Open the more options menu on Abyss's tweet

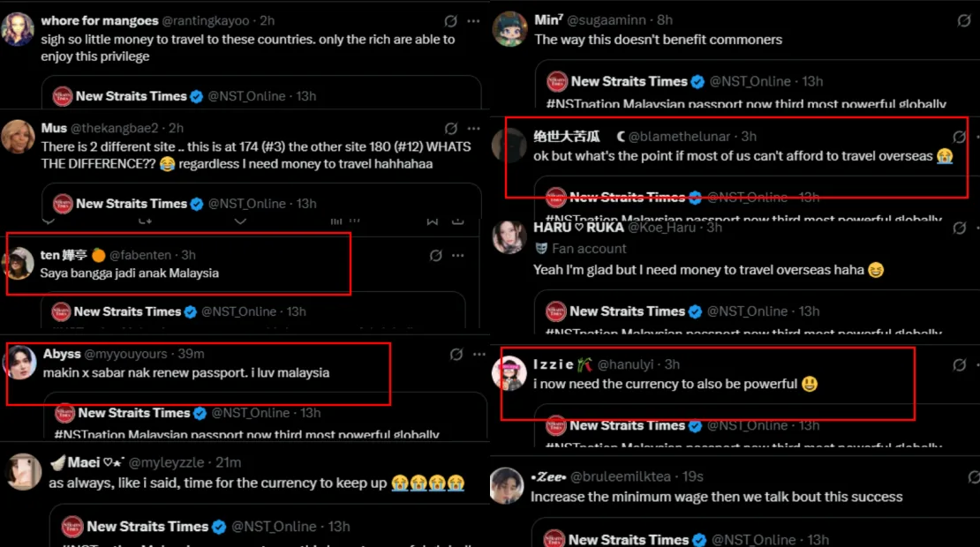tap(478, 355)
